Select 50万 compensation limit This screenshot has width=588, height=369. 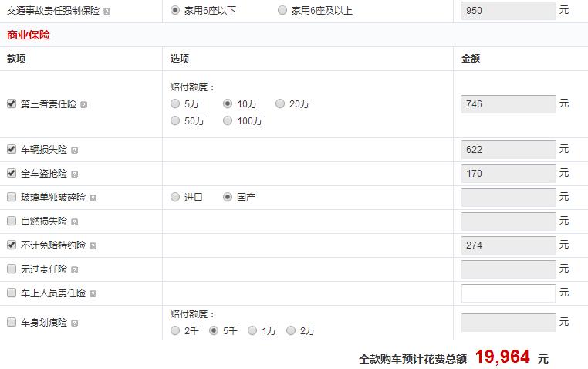point(176,120)
